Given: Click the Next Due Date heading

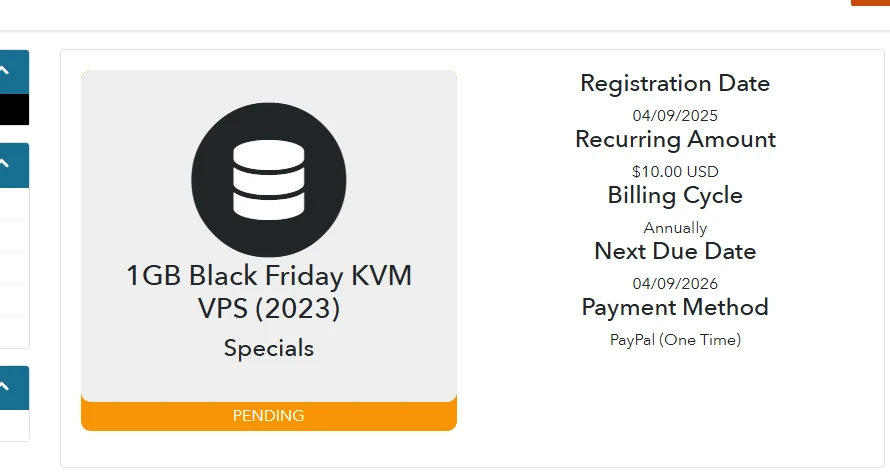Looking at the screenshot, I should click(x=675, y=251).
